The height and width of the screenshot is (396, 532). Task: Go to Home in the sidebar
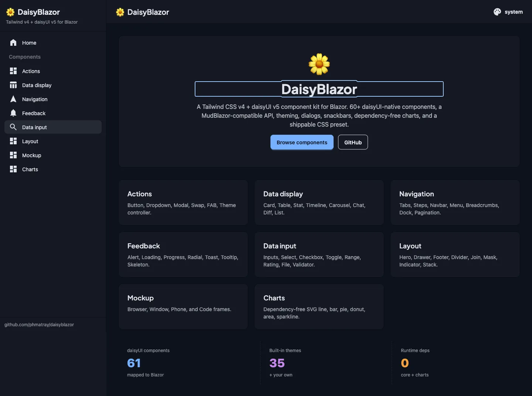(x=53, y=43)
